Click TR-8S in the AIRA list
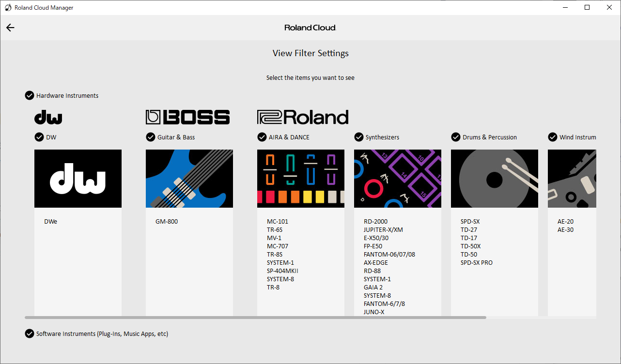Image resolution: width=621 pixels, height=364 pixels. [275, 255]
